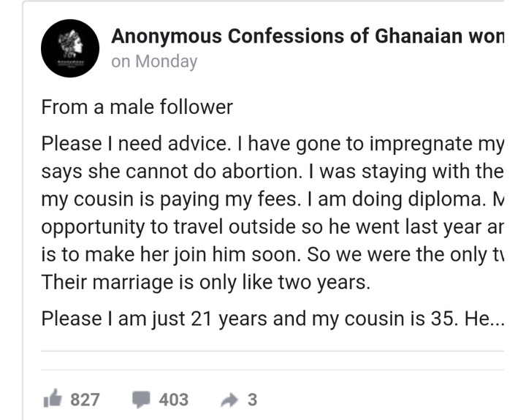Open the Anonymous Confessions page name
This screenshot has width=526, height=420.
coord(307,37)
